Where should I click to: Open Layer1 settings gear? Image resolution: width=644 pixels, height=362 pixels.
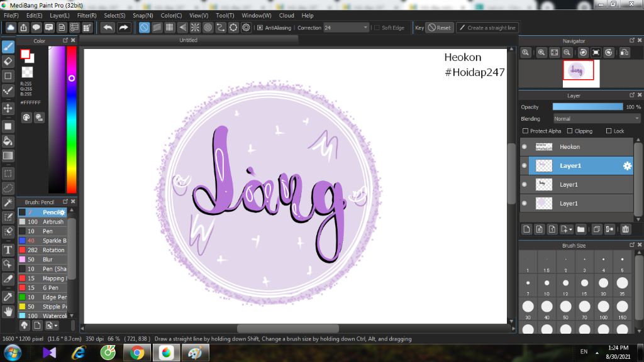[x=627, y=166]
